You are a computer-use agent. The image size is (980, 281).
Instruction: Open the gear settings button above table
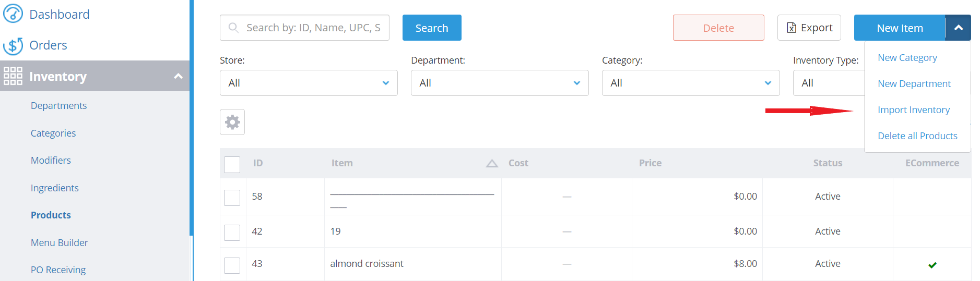pos(232,122)
